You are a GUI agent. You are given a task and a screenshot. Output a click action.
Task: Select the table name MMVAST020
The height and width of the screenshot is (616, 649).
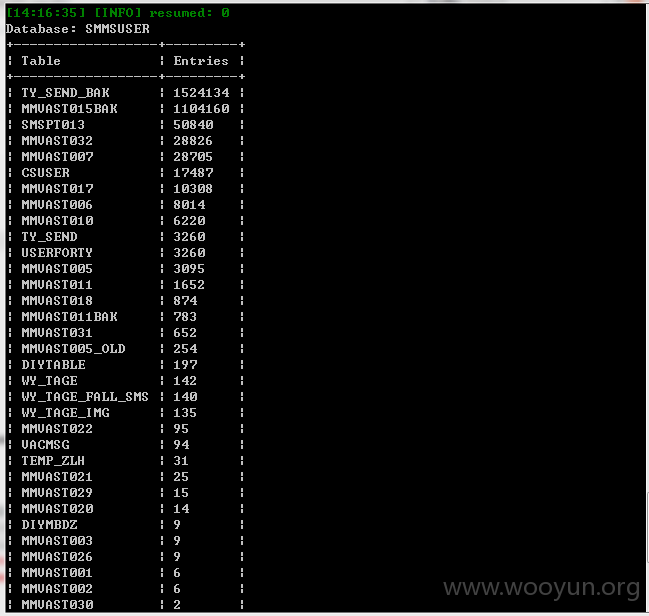coord(58,509)
